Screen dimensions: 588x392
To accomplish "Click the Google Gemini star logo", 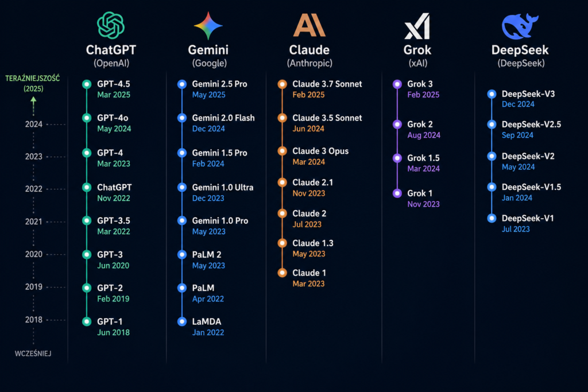I will click(207, 25).
